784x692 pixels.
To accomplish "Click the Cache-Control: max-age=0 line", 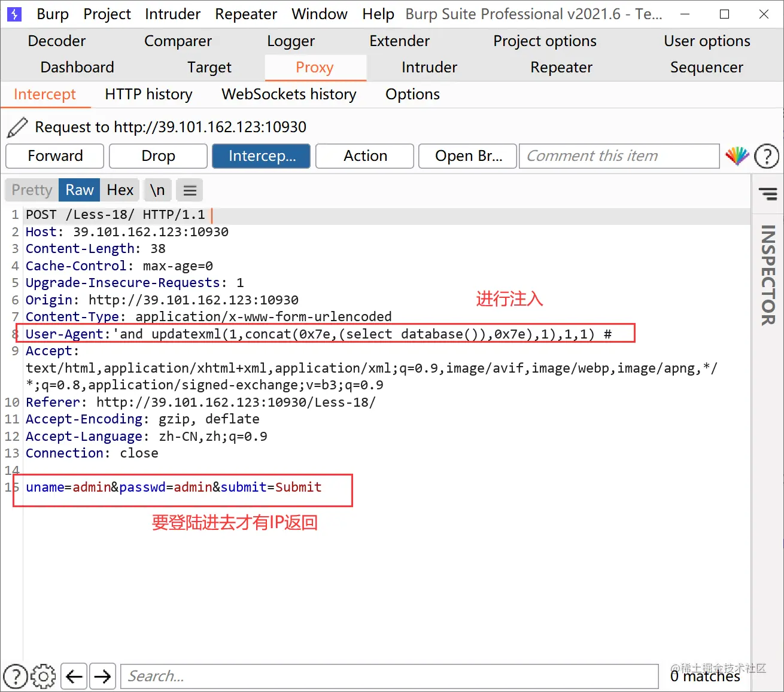I will (x=119, y=266).
